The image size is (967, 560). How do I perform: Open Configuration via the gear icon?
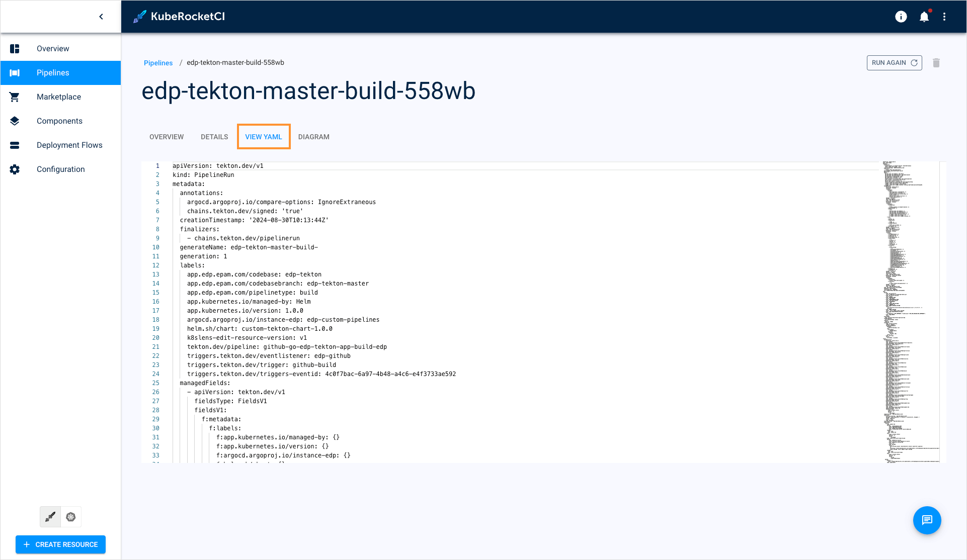point(15,169)
